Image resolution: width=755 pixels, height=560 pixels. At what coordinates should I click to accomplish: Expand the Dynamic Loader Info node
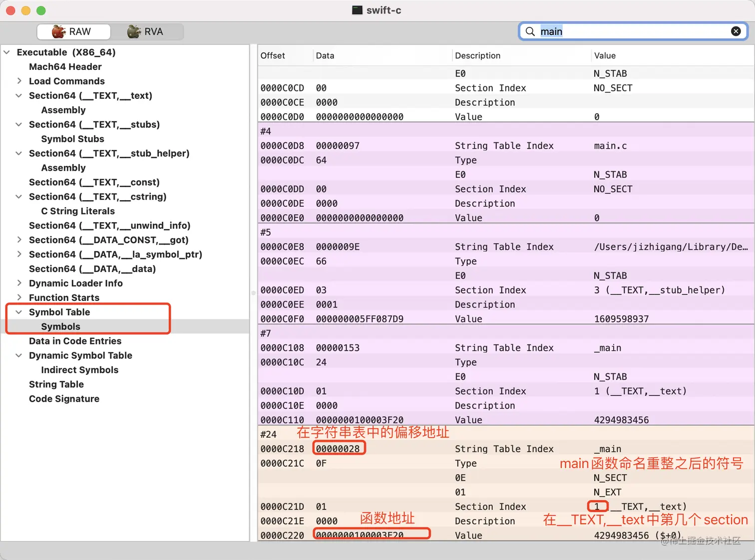(19, 283)
